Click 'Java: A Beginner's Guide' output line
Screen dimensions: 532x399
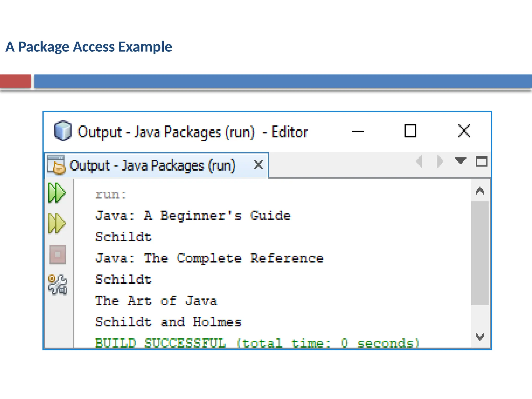click(193, 216)
